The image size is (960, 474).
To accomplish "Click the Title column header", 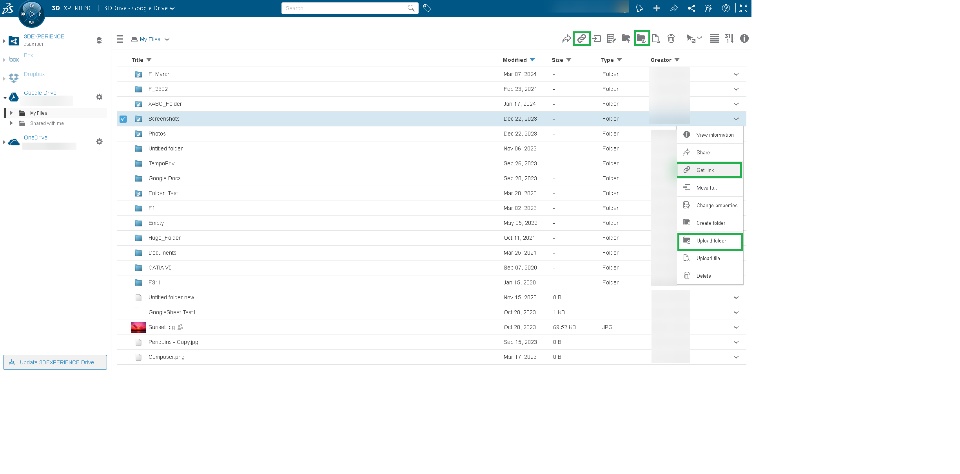I will 137,60.
